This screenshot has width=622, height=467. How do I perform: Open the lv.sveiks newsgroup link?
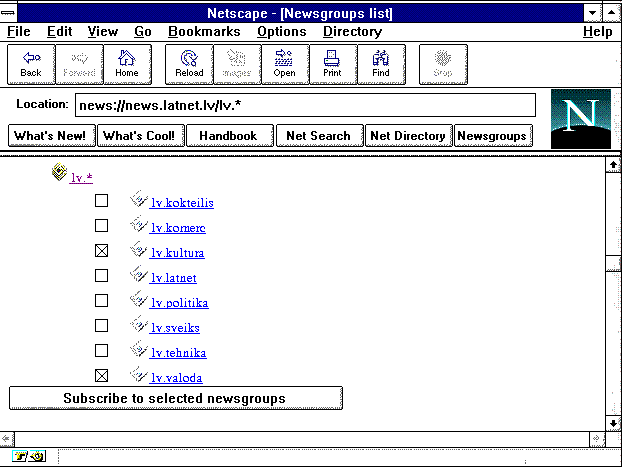coord(175,328)
